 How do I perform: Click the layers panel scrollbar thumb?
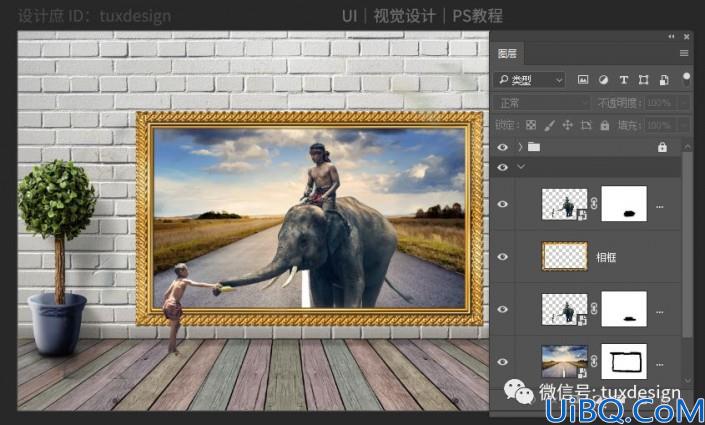687,244
